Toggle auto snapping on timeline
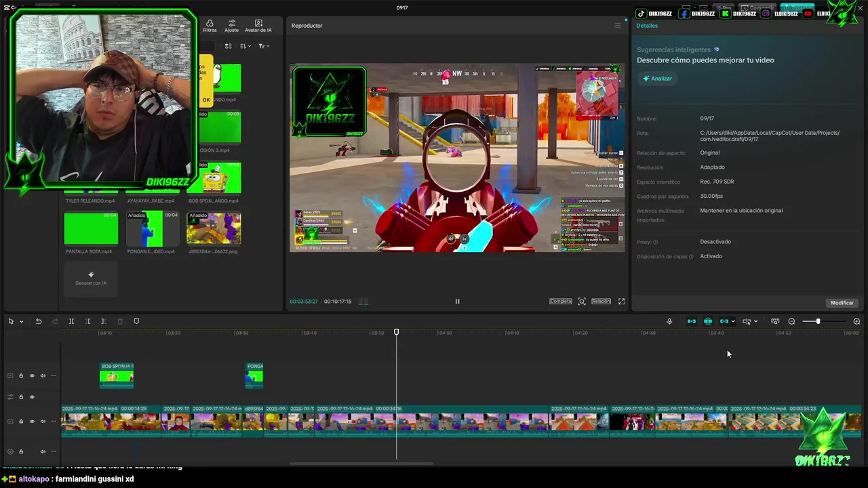Screen dimensions: 868x488 click(x=708, y=321)
